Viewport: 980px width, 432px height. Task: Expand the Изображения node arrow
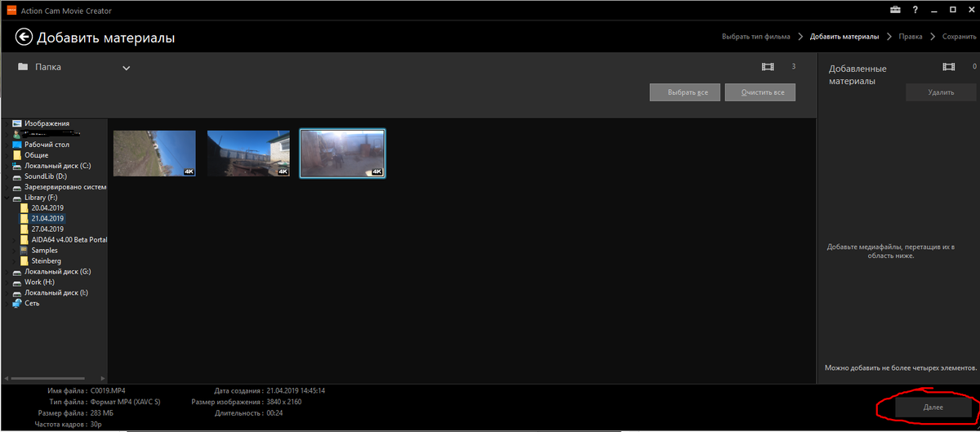7,123
